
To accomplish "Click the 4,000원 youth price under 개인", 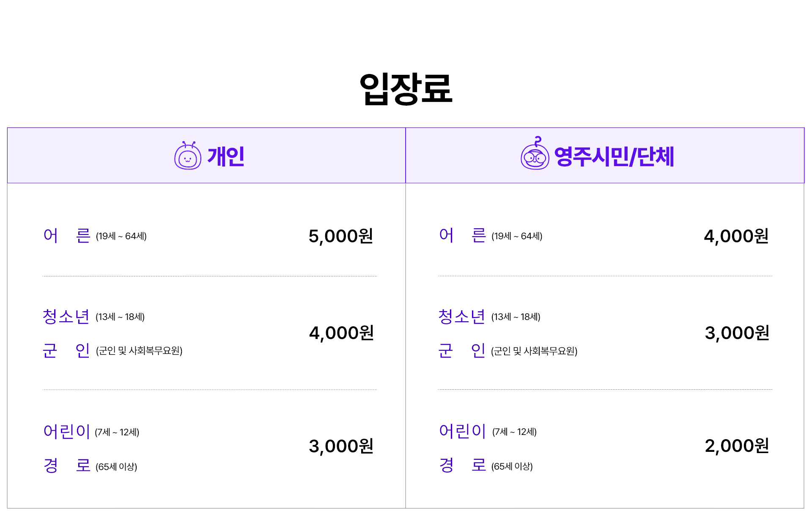I will coord(341,333).
